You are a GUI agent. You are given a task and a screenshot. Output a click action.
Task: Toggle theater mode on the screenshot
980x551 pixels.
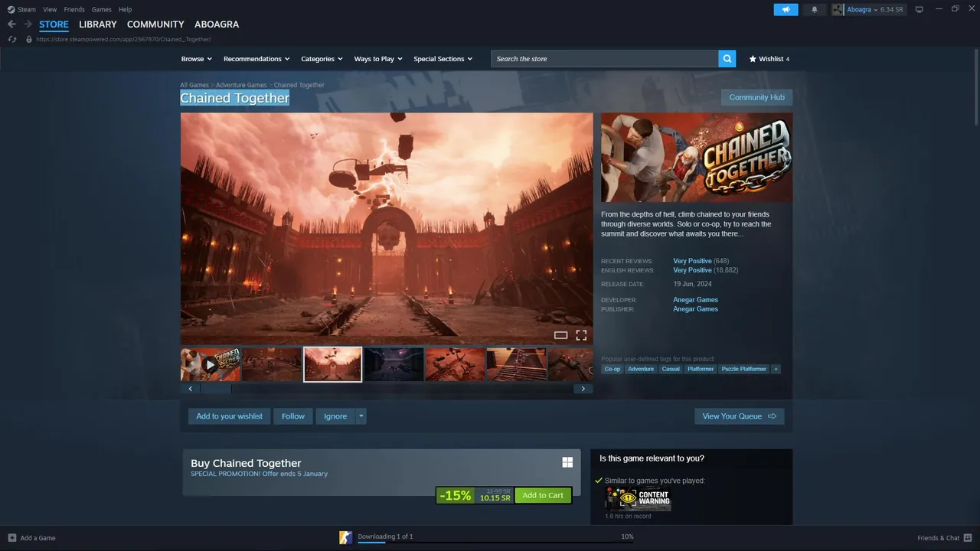560,335
